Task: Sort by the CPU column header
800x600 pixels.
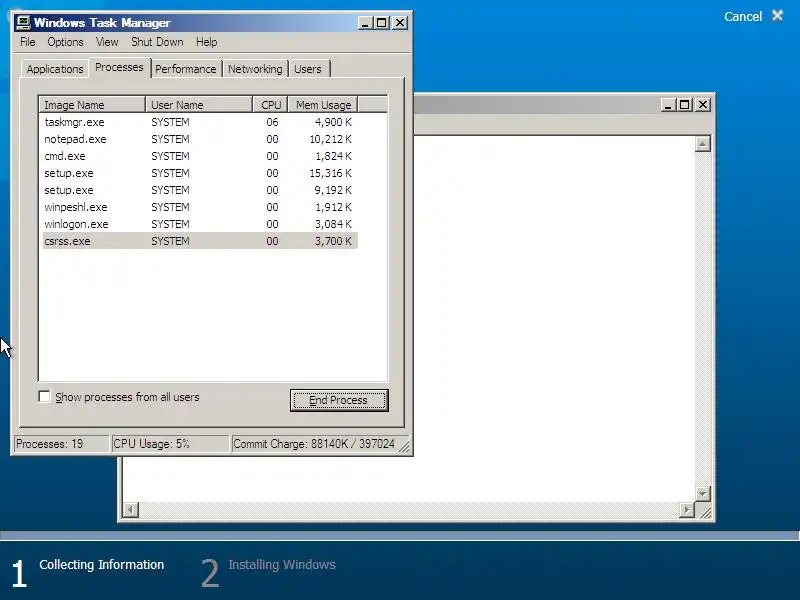Action: pos(270,105)
